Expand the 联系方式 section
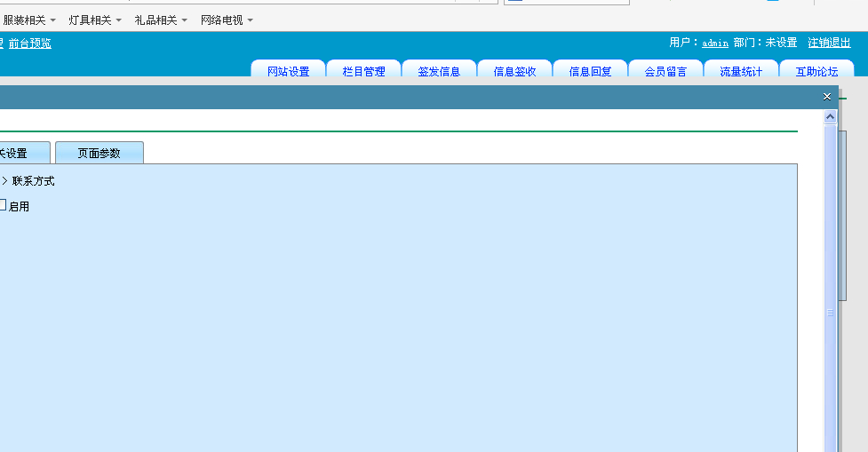Image resolution: width=868 pixels, height=452 pixels. pyautogui.click(x=4, y=181)
